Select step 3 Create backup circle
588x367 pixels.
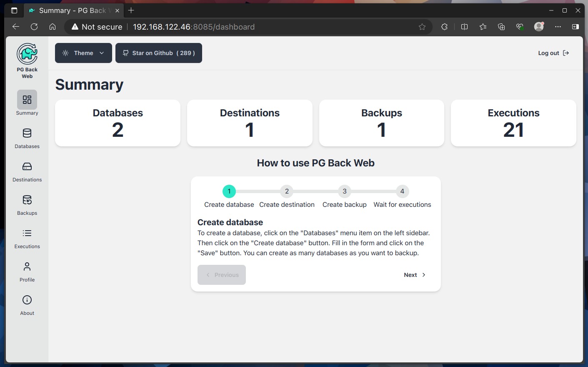coord(345,191)
